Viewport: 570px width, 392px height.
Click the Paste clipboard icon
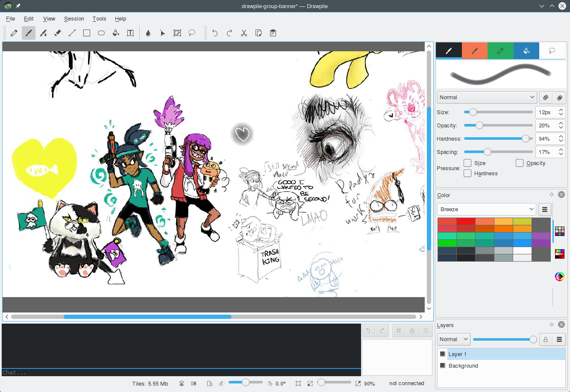click(x=273, y=33)
